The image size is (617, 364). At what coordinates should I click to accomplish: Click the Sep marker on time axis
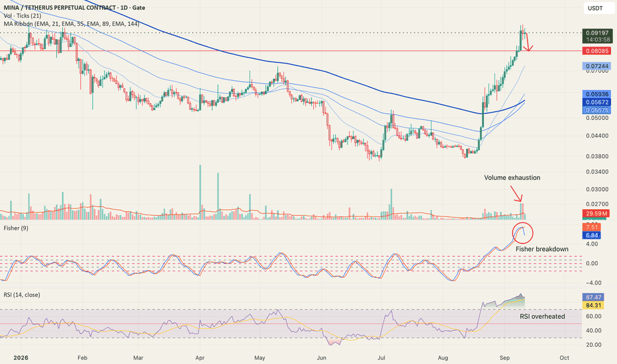pos(504,357)
